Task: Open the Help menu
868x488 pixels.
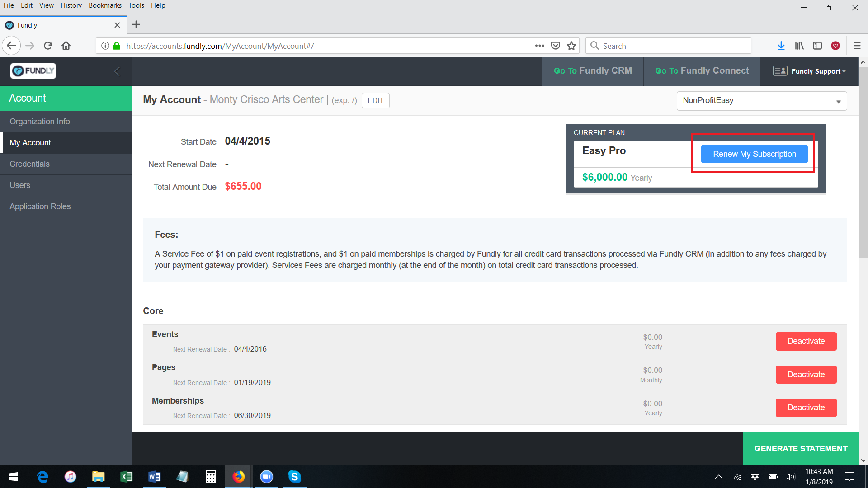Action: point(158,5)
